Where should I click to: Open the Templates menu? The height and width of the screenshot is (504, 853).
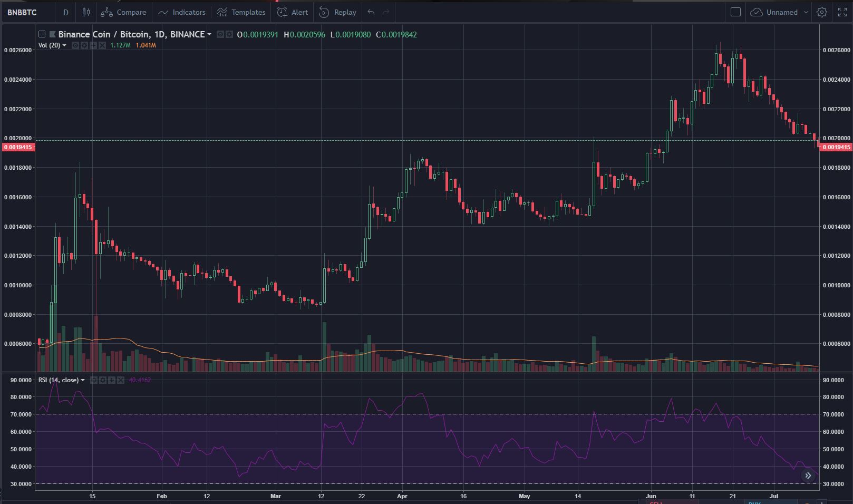tap(241, 12)
